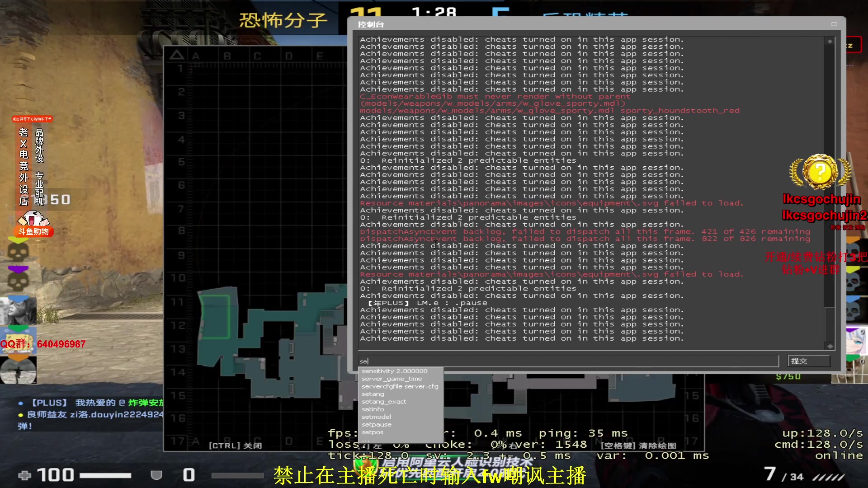Click the '7 / 34' ammo counter
The image size is (868, 488).
784,474
